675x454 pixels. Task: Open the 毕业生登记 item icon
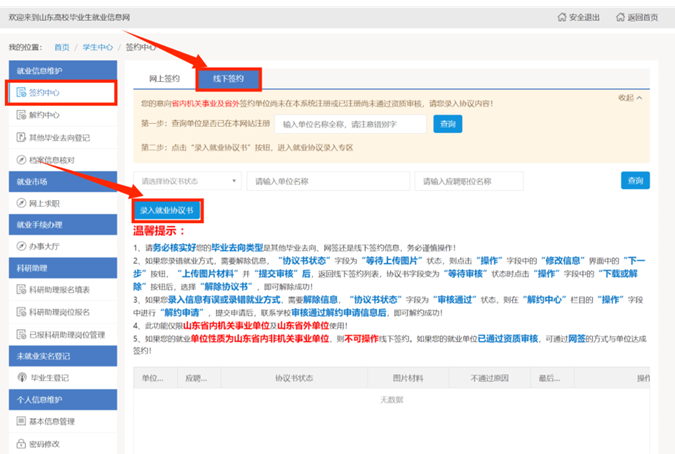point(21,377)
